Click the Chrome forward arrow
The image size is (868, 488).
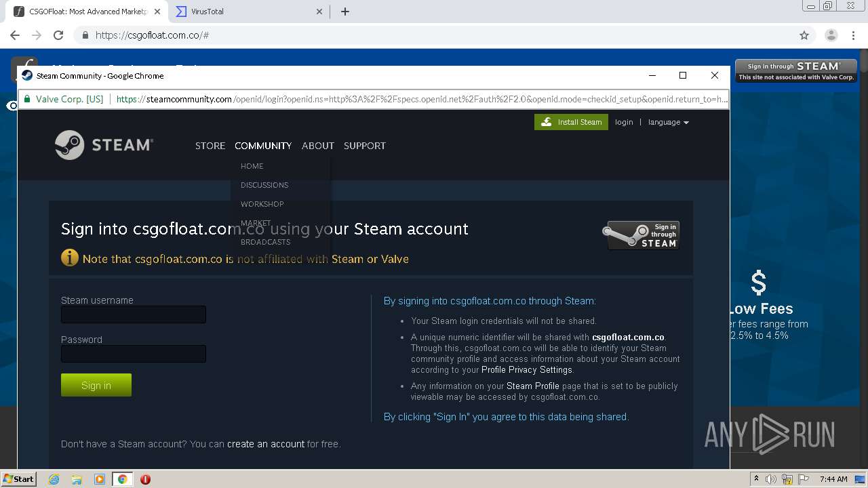point(37,35)
